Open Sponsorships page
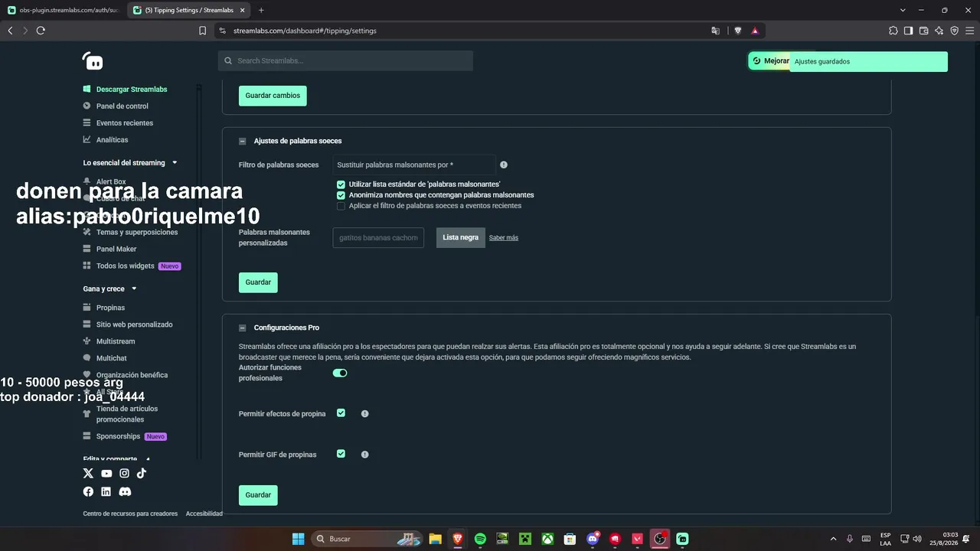This screenshot has width=980, height=551. tap(125, 436)
